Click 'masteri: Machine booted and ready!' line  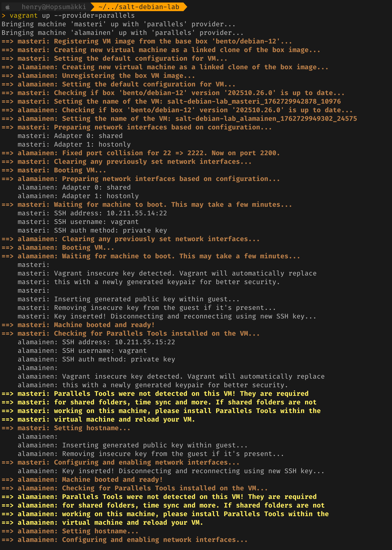tap(86, 325)
